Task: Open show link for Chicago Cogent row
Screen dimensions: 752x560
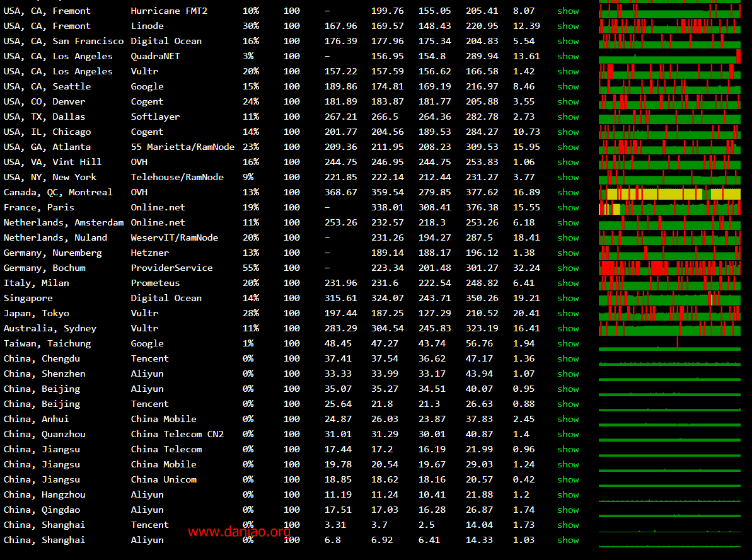Action: pyautogui.click(x=568, y=132)
